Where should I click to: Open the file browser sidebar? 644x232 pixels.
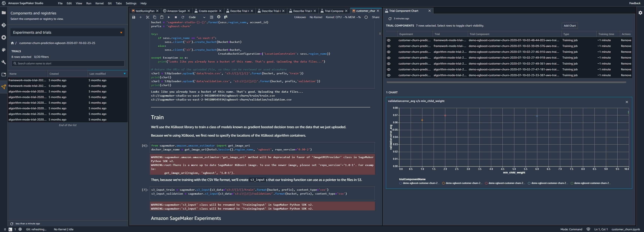[x=4, y=13]
